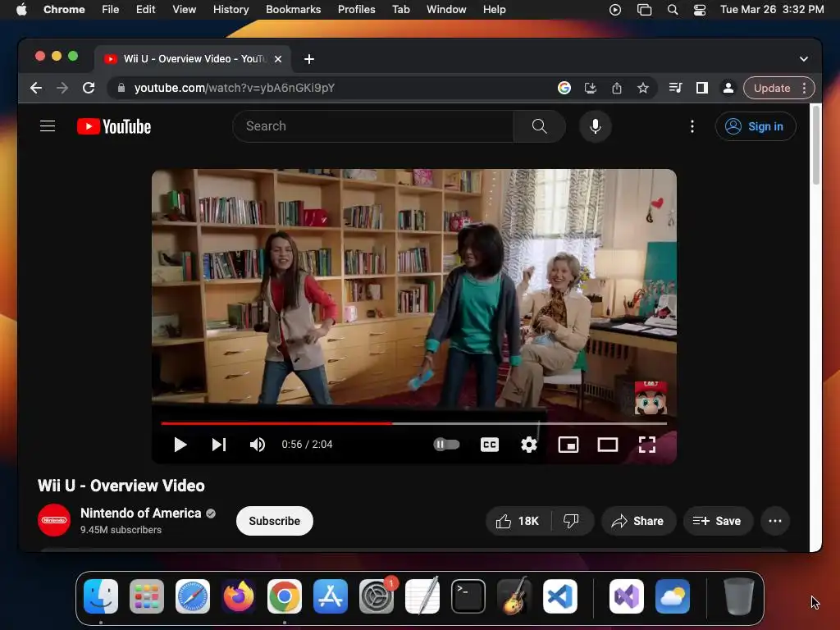This screenshot has width=840, height=630.
Task: Open YouTube settings three-dot menu
Action: (692, 126)
